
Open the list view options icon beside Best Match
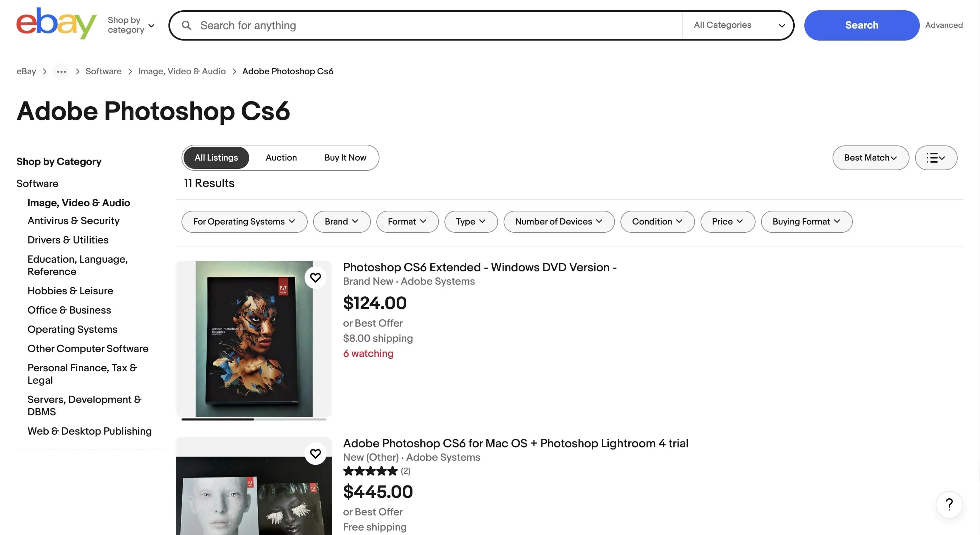pos(936,157)
